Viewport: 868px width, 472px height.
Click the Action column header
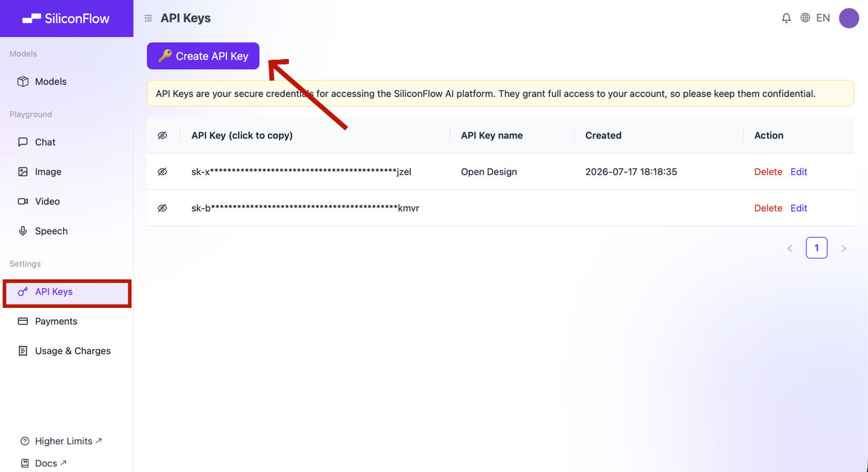[x=769, y=136]
